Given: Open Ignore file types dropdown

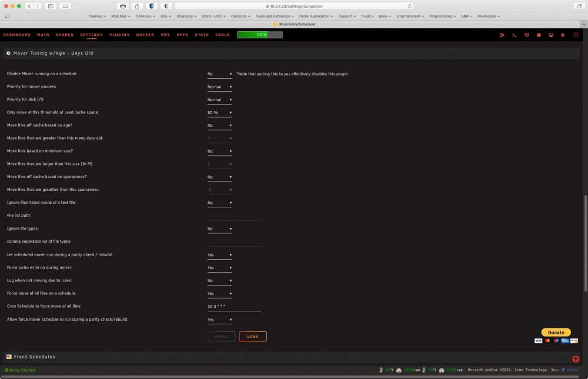Looking at the screenshot, I should pyautogui.click(x=219, y=229).
